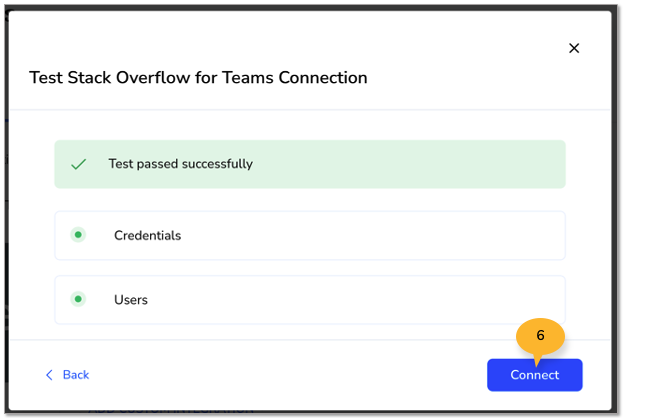Image resolution: width=648 pixels, height=418 pixels.
Task: Click the green Test passed successfully banner
Action: [x=310, y=164]
